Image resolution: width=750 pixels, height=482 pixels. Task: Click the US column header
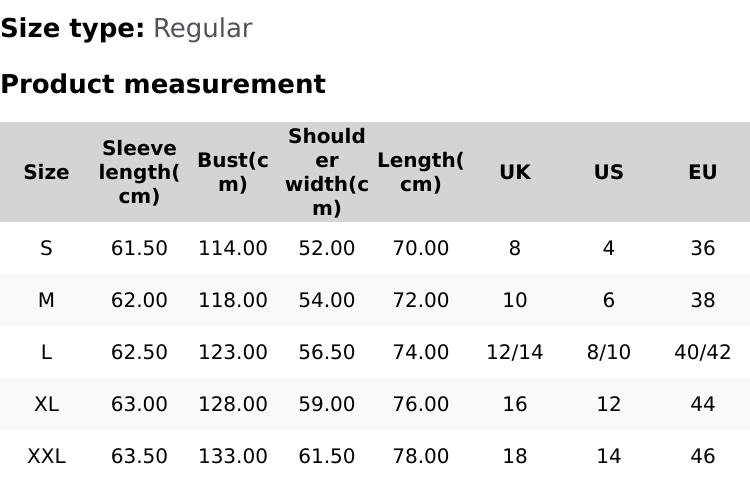[x=608, y=172]
